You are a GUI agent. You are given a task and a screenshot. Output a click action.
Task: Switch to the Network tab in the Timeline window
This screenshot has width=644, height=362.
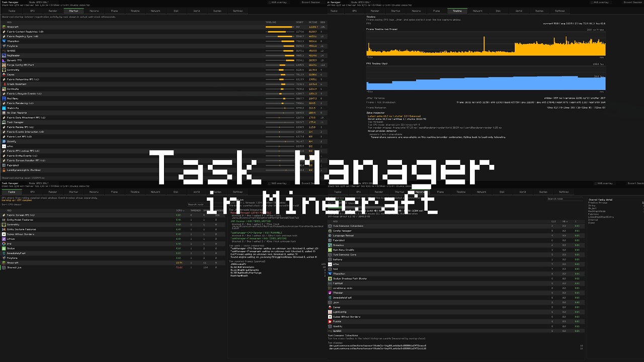pyautogui.click(x=477, y=11)
